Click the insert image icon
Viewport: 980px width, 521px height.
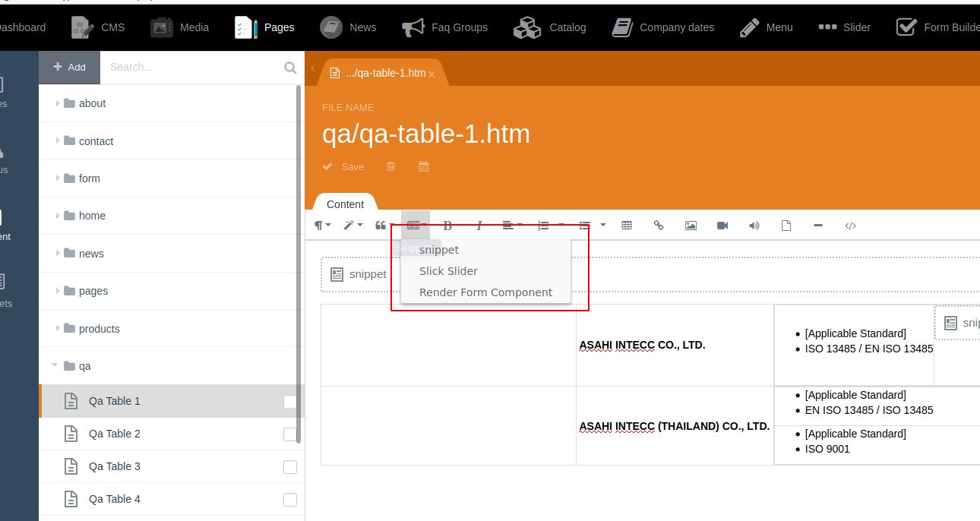[x=691, y=226]
